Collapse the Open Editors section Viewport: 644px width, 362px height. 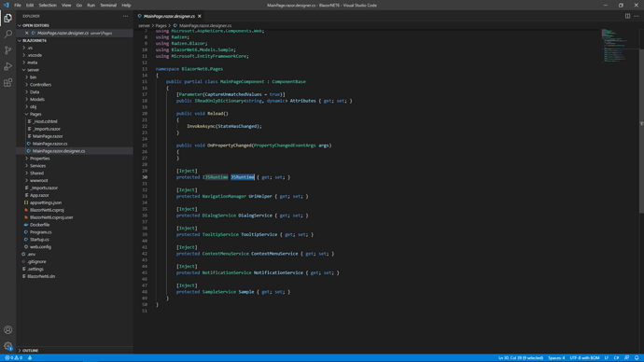(x=20, y=25)
